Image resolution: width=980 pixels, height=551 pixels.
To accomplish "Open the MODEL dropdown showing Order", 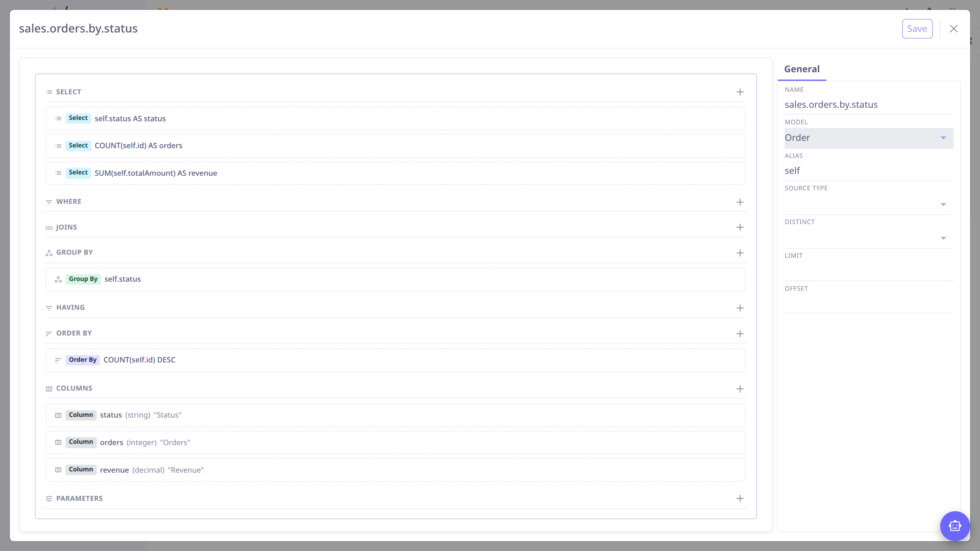I will click(869, 138).
